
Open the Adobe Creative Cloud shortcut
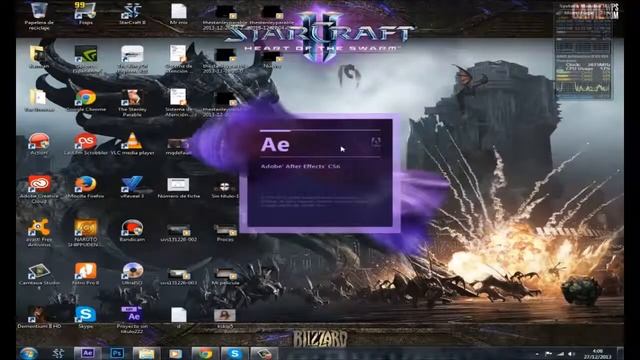pyautogui.click(x=39, y=189)
